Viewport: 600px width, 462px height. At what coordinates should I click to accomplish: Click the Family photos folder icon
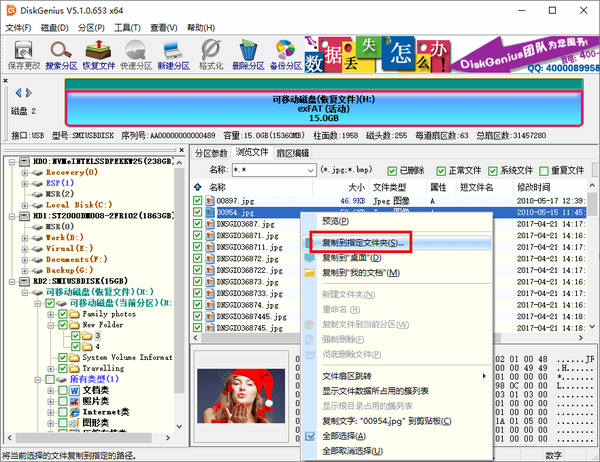[x=74, y=314]
